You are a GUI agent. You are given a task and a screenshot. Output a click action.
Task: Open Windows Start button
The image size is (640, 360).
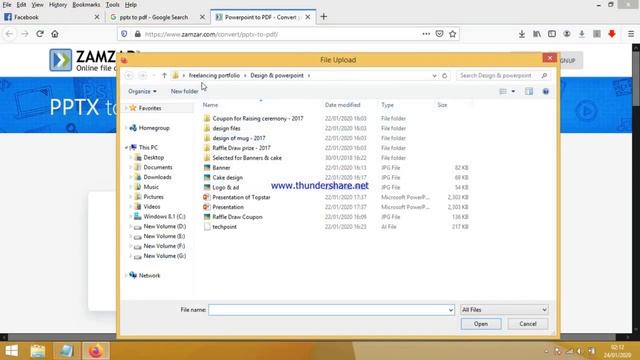coord(11,351)
